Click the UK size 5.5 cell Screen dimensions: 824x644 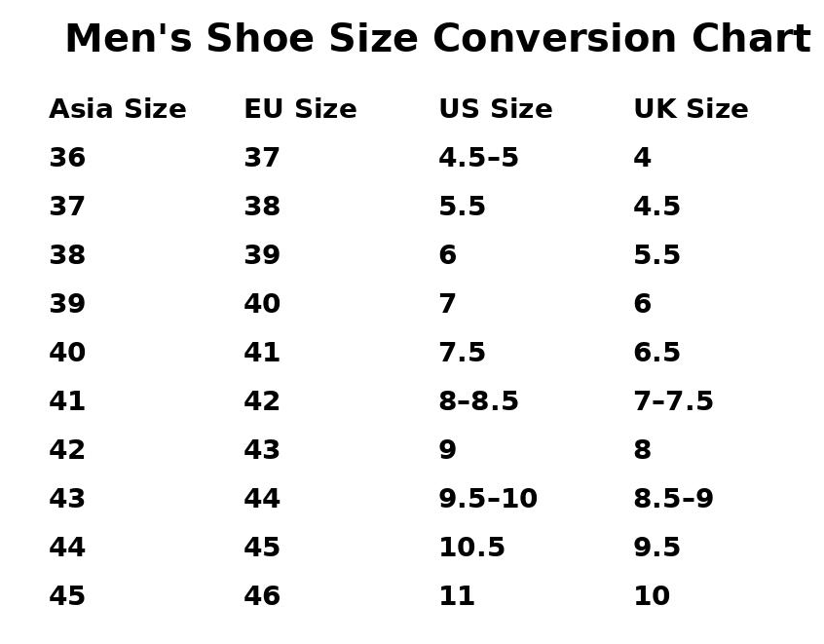coord(656,255)
